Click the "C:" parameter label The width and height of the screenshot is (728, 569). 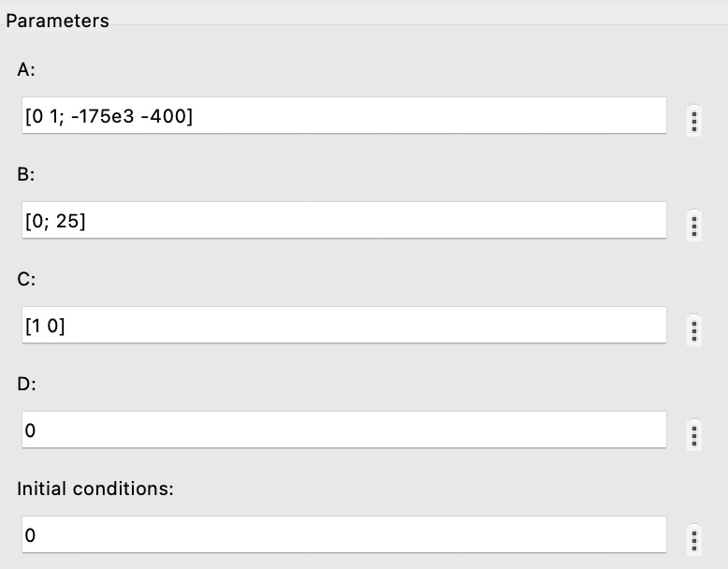pyautogui.click(x=26, y=278)
